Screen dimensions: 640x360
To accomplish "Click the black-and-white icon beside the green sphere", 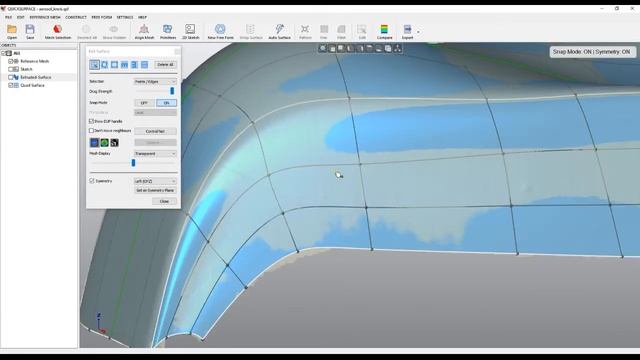I will [114, 142].
